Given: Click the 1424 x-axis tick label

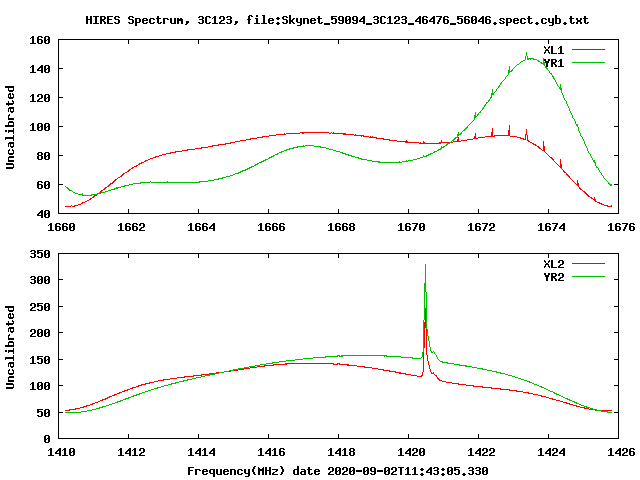Looking at the screenshot, I should [x=551, y=452].
